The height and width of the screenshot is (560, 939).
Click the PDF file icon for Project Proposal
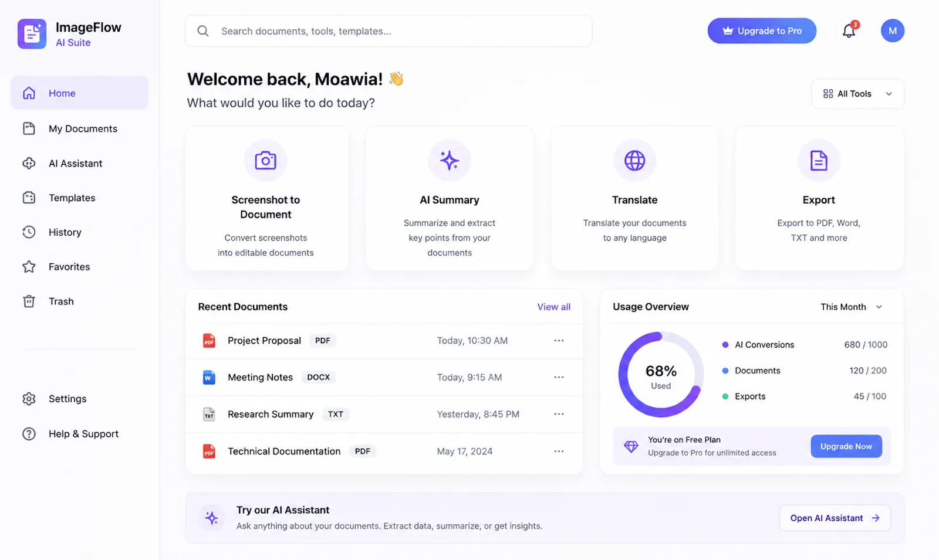click(209, 341)
